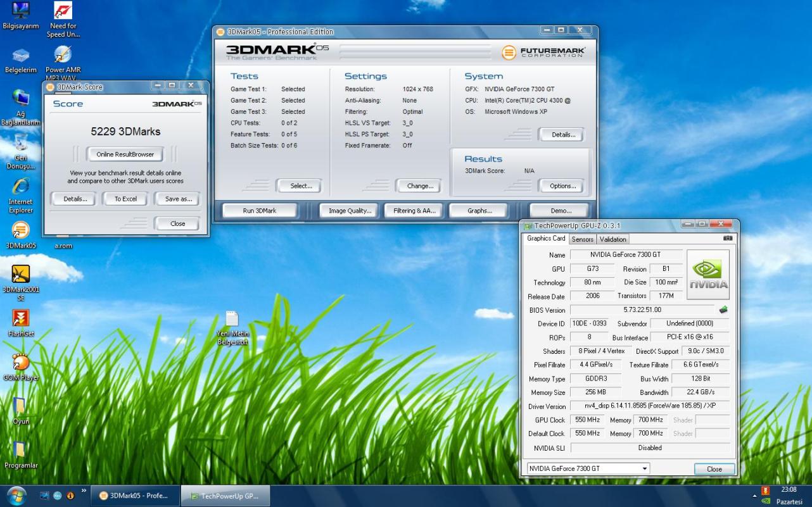Viewport: 812px width, 507px height.
Task: Select the Yeni Metin Belgesi.txt file icon
Action: pos(232,328)
